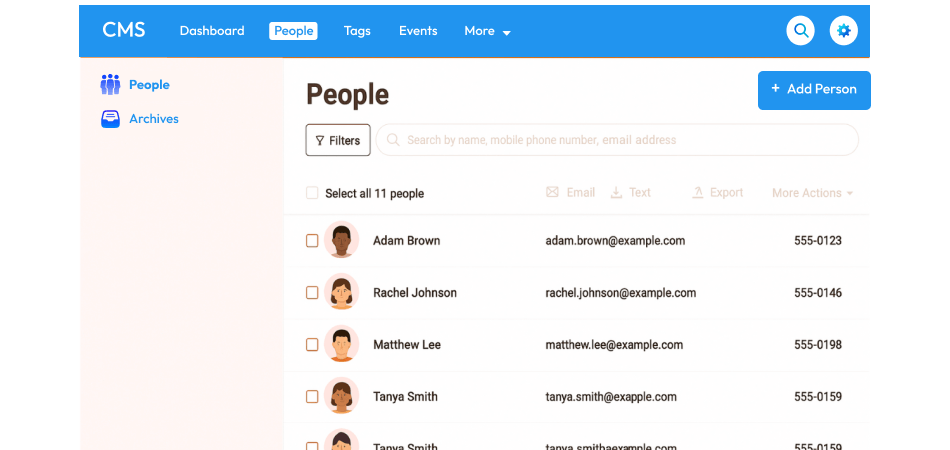Click the Archives box icon in sidebar
Screen dimensions: 950x450
click(110, 119)
